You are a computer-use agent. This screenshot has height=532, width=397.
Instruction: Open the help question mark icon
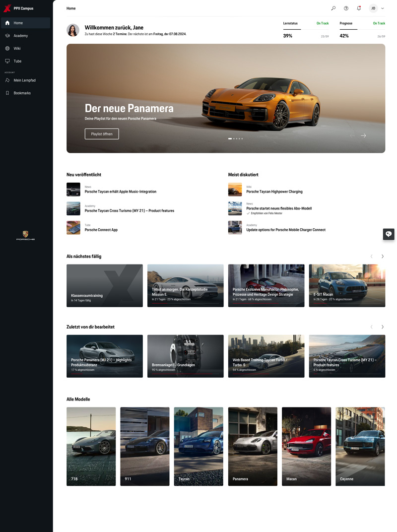click(x=346, y=8)
